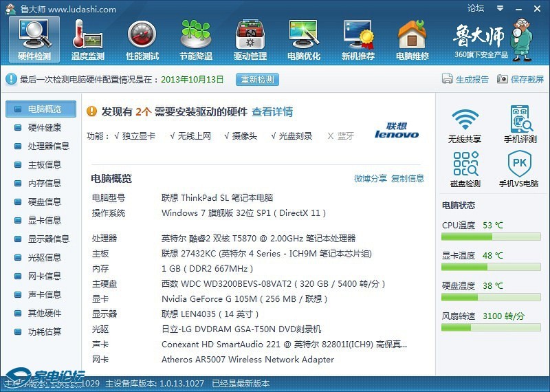Image resolution: width=550 pixels, height=392 pixels.
Task: Click the 电脑维修 computer repair icon
Action: tap(412, 39)
